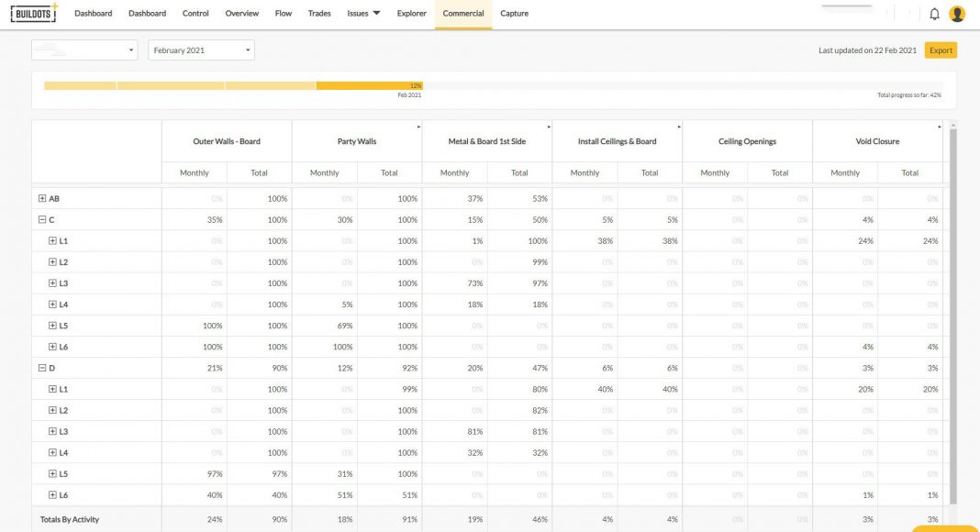Open the Issues menu dropdown
Screen dimensions: 980x532
tap(363, 14)
